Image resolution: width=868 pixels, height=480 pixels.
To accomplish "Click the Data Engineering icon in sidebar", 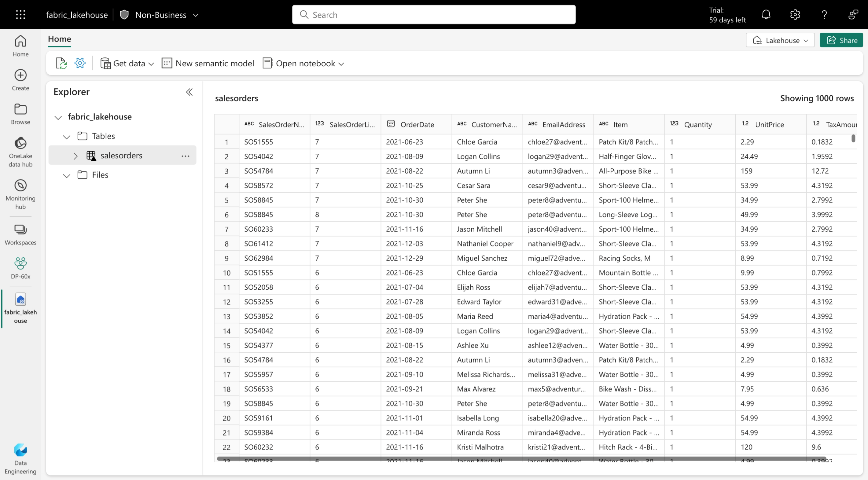I will [x=19, y=450].
